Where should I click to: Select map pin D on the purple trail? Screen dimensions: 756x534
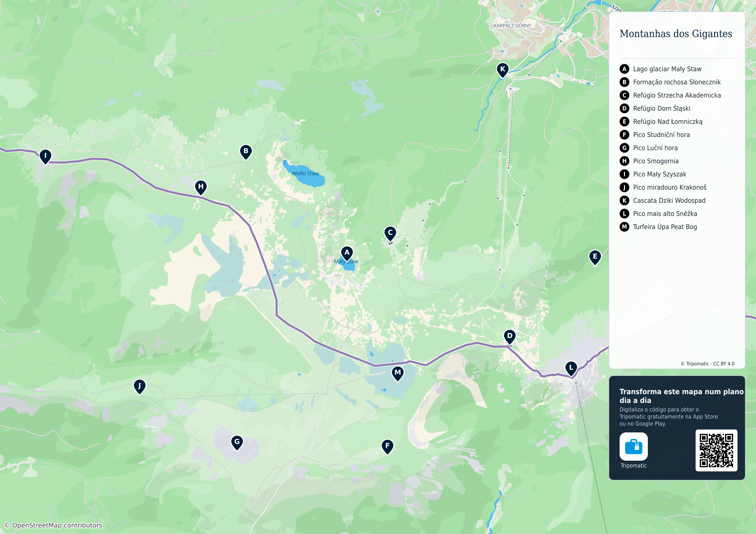click(510, 337)
